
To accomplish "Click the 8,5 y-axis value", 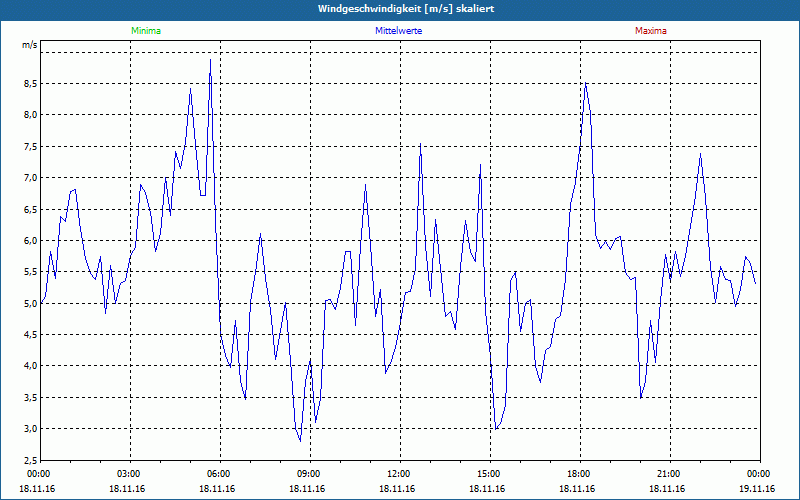I will coord(31,84).
